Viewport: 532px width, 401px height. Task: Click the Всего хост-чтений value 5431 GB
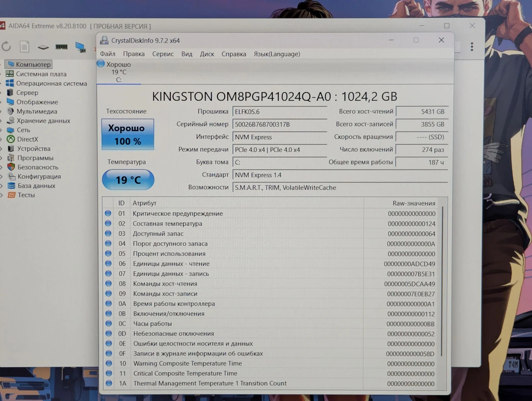point(422,111)
